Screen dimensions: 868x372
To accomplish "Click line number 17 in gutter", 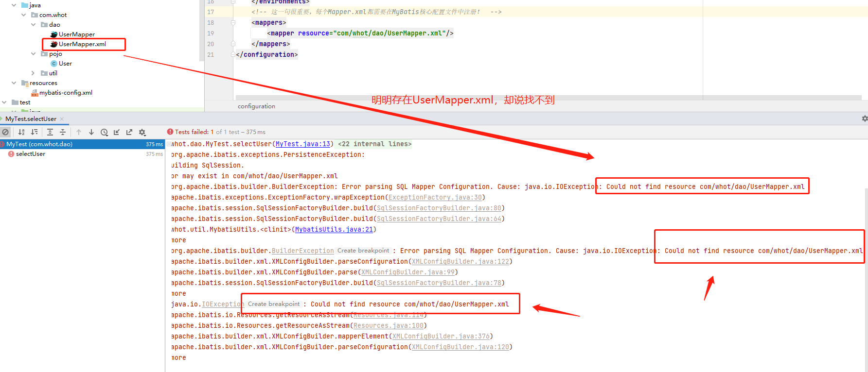I will click(211, 12).
